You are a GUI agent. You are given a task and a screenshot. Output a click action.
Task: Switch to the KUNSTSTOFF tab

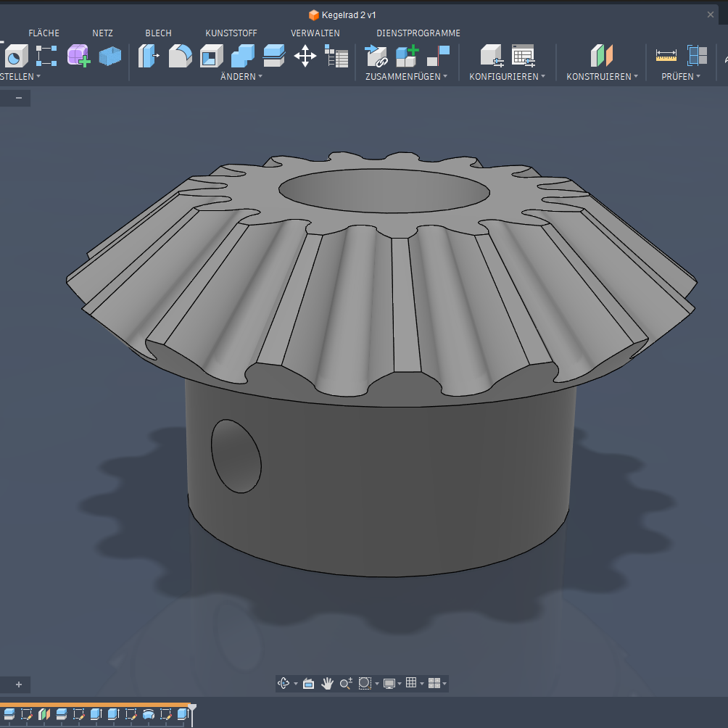coord(231,33)
